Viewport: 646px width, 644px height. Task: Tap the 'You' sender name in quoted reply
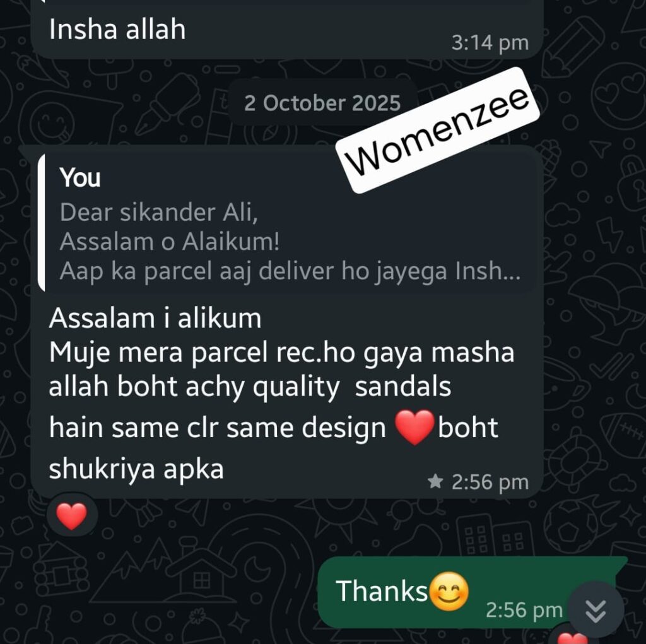point(80,178)
